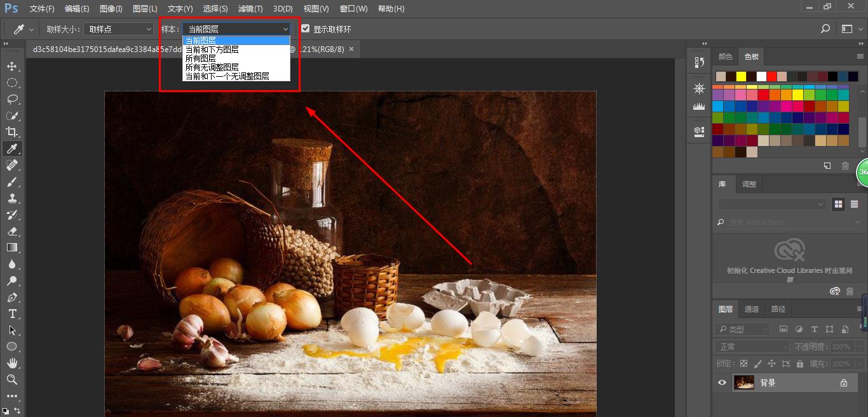
Task: Select the Spot Healing Brush tool
Action: pyautogui.click(x=11, y=165)
